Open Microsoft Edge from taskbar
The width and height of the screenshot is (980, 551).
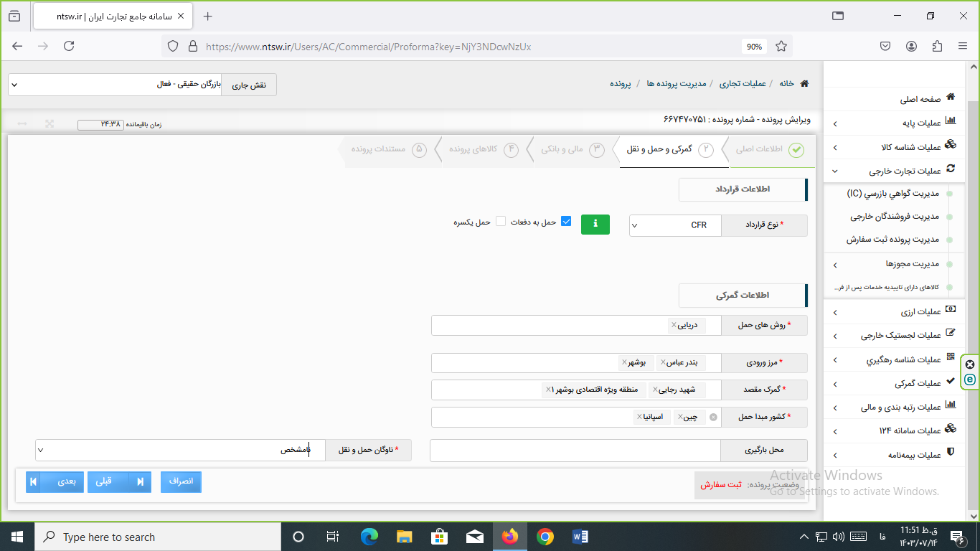pos(369,537)
